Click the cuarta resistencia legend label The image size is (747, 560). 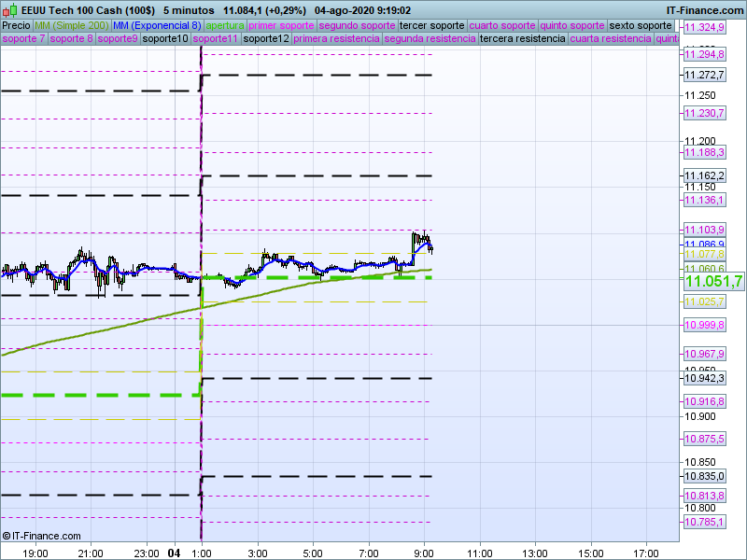point(611,39)
